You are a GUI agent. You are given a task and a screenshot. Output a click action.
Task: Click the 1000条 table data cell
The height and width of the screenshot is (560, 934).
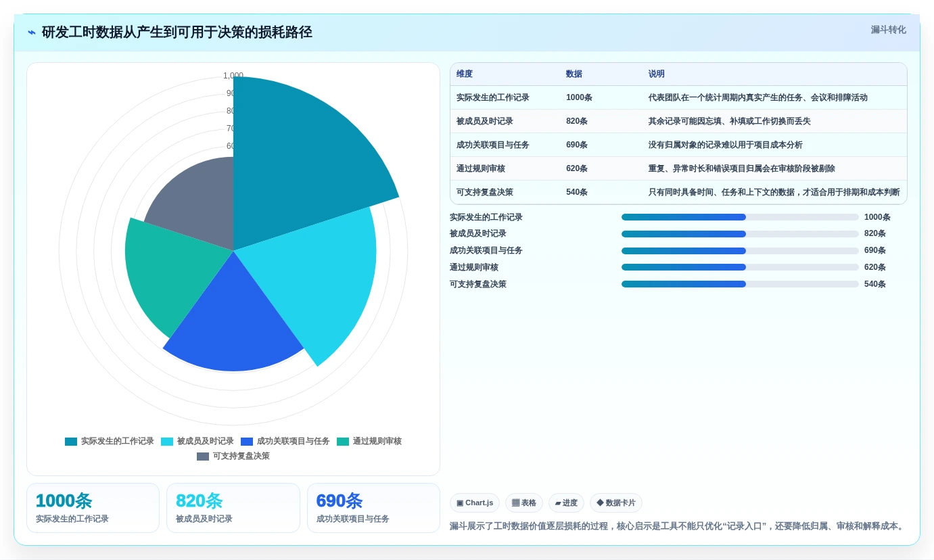click(579, 97)
